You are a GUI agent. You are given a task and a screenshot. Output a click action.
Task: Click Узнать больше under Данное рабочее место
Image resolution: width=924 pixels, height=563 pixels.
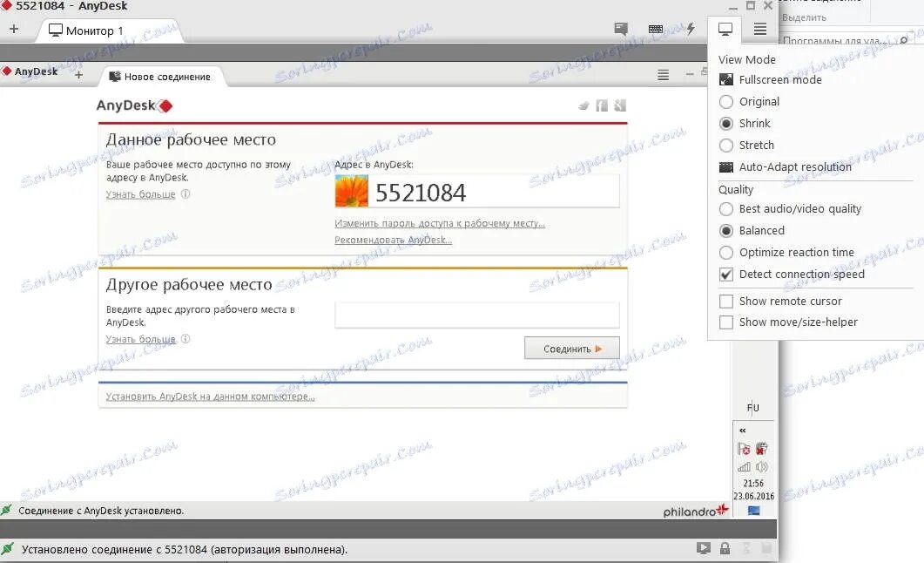pyautogui.click(x=141, y=194)
